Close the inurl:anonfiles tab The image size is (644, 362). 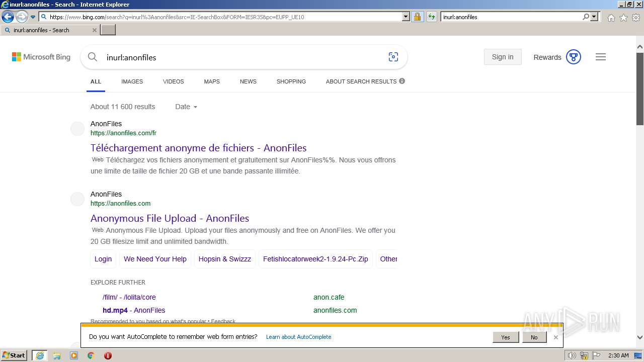click(94, 30)
